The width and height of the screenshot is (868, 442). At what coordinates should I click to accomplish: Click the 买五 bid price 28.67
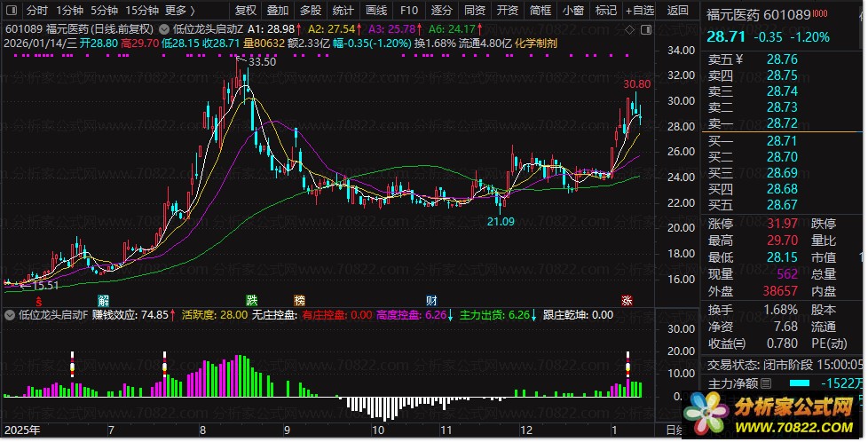click(x=782, y=206)
